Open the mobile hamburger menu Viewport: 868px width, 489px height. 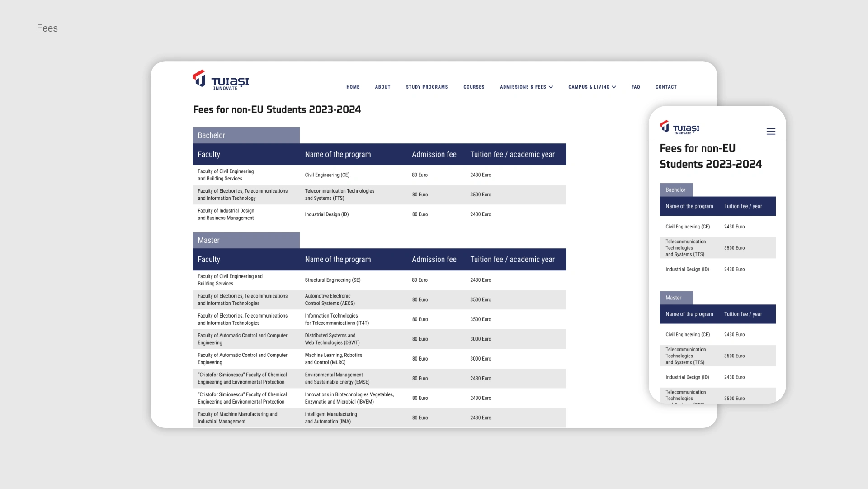pos(771,132)
